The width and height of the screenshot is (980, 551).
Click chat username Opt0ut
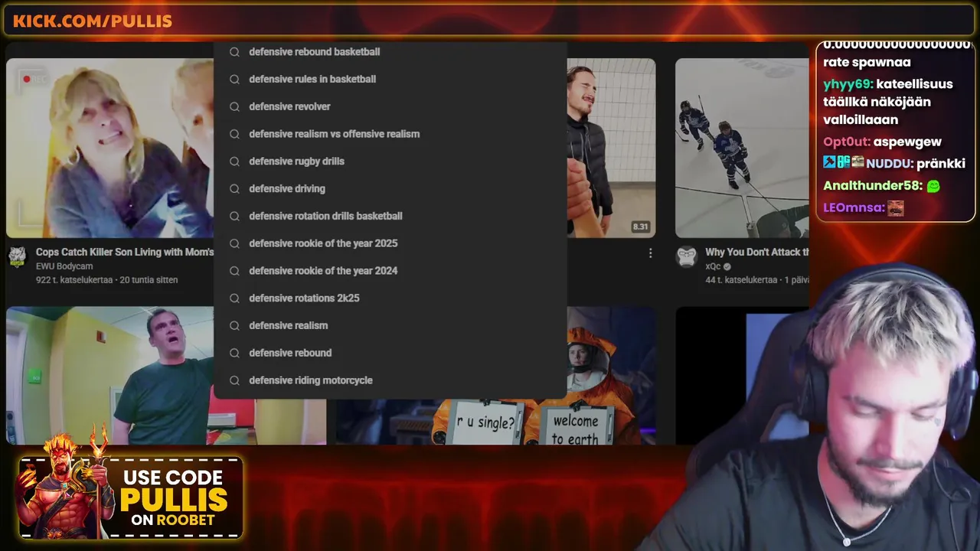coord(846,142)
